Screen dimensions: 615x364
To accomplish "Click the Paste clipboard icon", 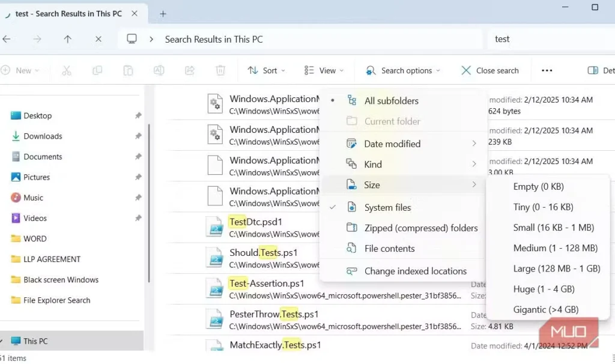I will [128, 70].
